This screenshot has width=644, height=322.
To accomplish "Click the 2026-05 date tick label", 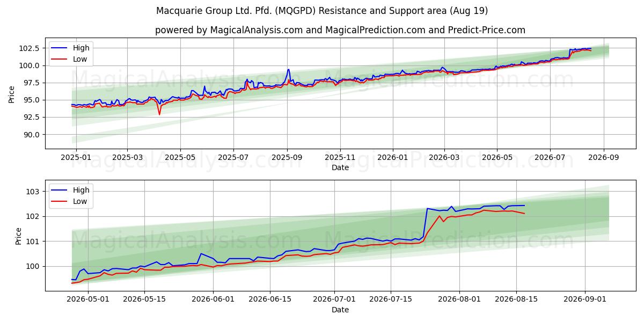I will pyautogui.click(x=496, y=157).
